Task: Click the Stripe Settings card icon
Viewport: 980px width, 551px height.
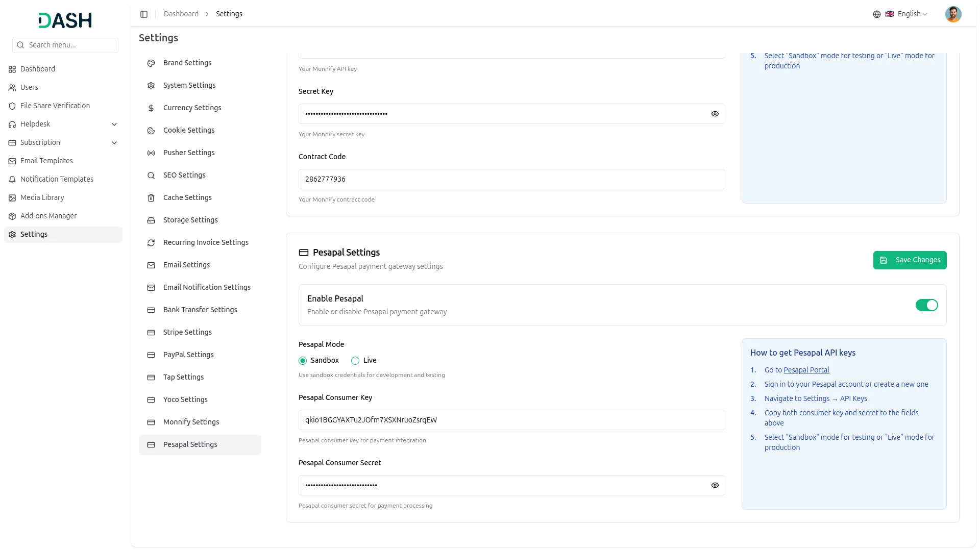Action: pyautogui.click(x=151, y=333)
